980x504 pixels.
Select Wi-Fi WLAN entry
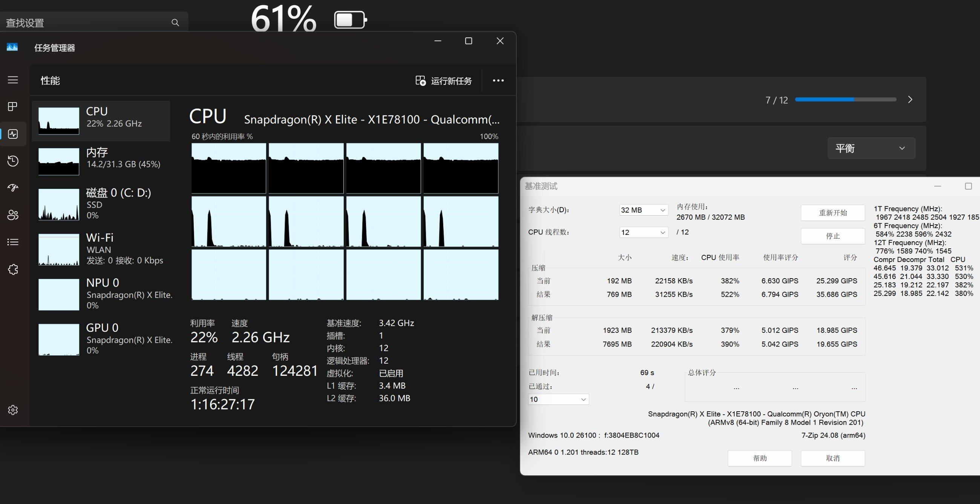coord(101,249)
